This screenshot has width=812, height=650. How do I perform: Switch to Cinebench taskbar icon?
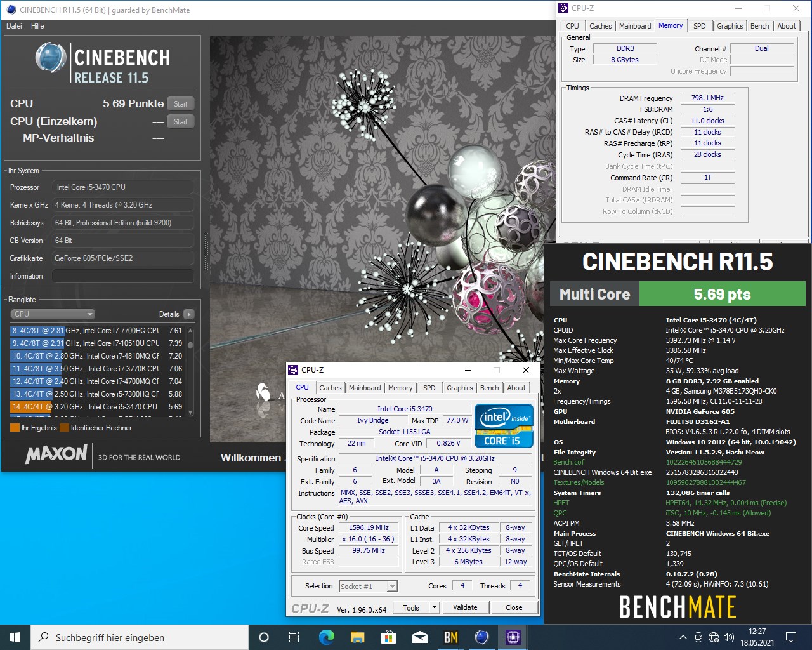pos(481,637)
